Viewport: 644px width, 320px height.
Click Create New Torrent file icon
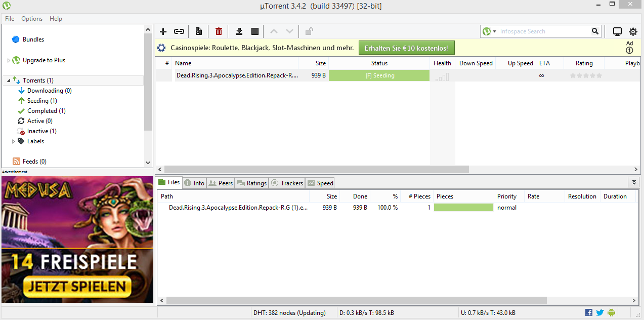[199, 31]
